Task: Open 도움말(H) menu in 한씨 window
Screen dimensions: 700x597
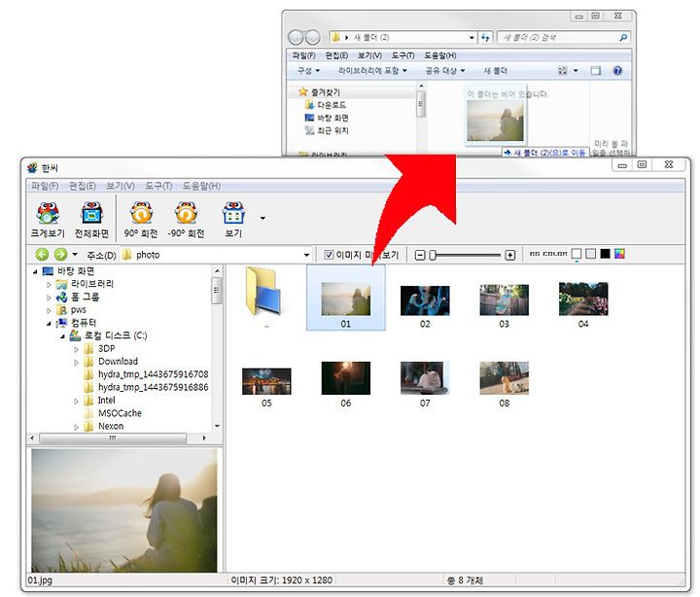Action: click(x=201, y=186)
